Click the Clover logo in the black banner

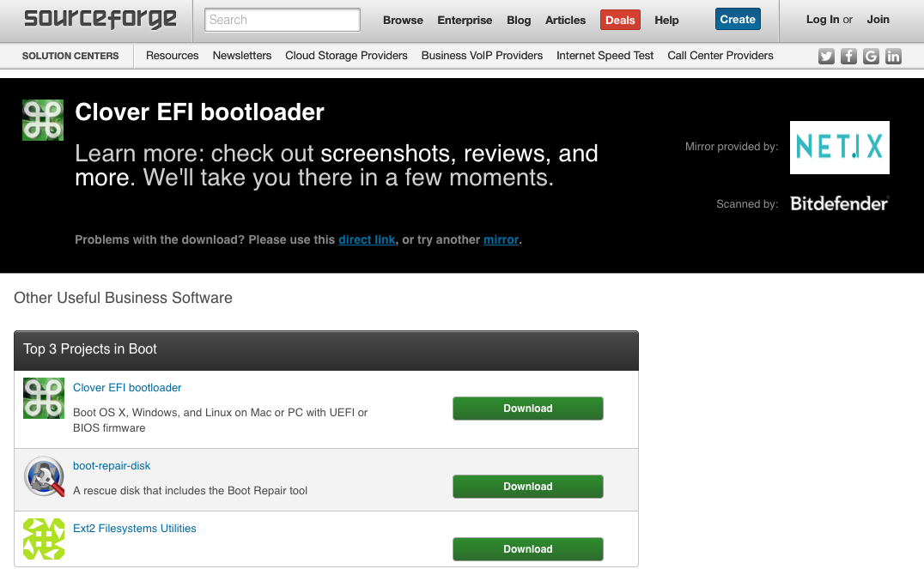43,120
